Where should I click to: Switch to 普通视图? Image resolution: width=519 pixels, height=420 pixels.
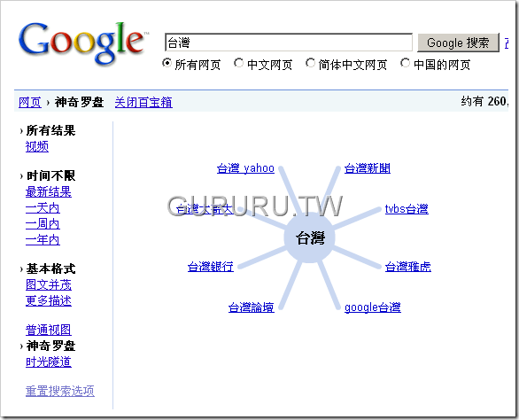point(49,330)
